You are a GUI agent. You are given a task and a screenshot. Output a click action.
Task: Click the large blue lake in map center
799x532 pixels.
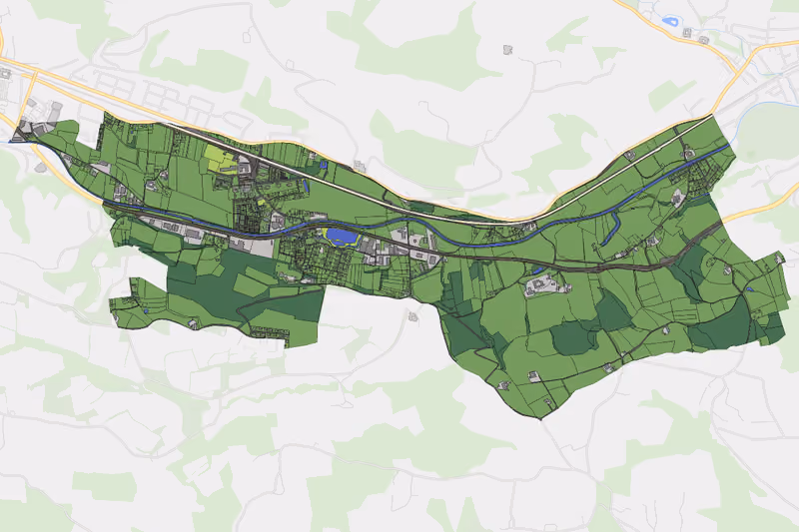tap(344, 236)
